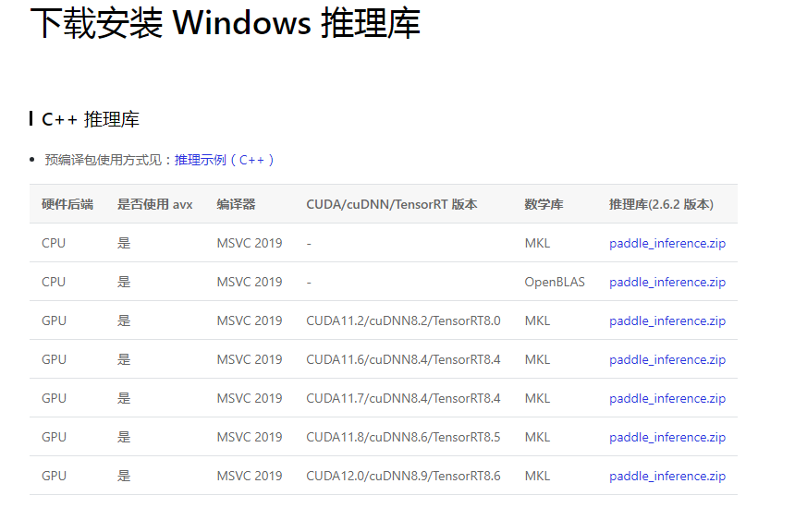
Task: Download paddle_inference.zip for CUDA11.7 row
Action: pyautogui.click(x=667, y=398)
